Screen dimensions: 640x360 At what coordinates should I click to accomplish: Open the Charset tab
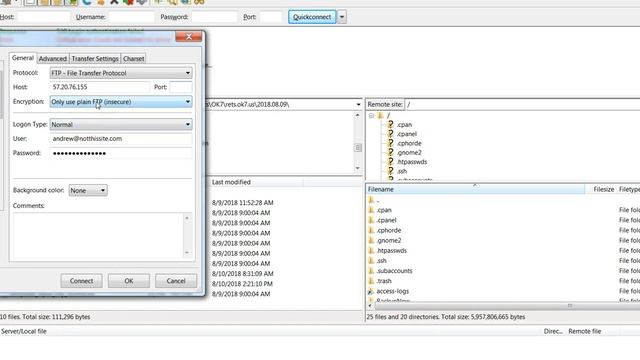[133, 59]
